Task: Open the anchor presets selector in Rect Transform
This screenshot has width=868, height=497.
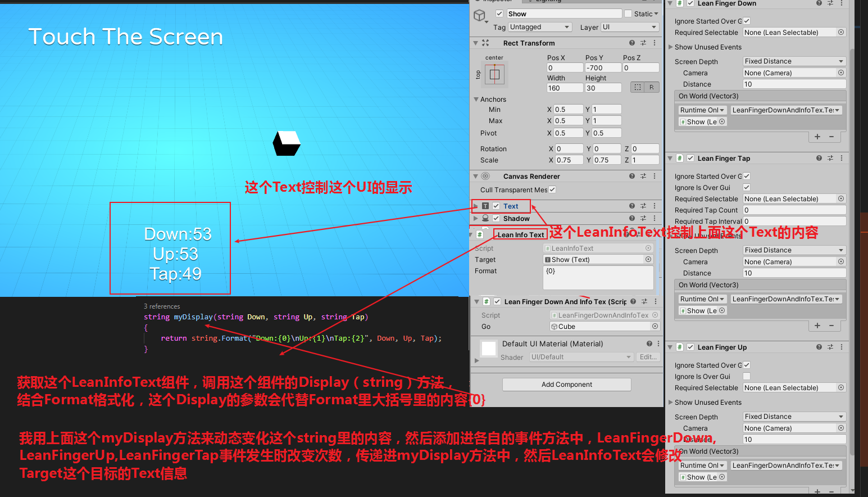Action: (493, 74)
